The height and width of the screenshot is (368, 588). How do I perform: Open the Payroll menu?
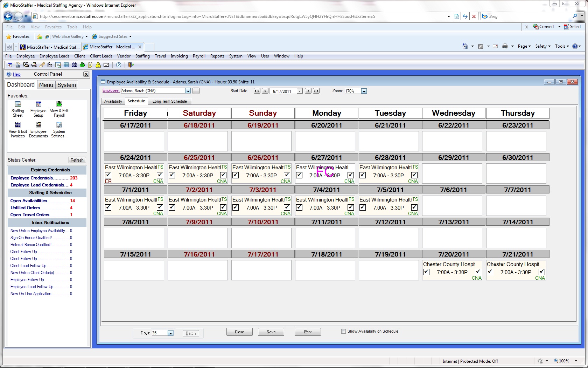[x=199, y=56]
